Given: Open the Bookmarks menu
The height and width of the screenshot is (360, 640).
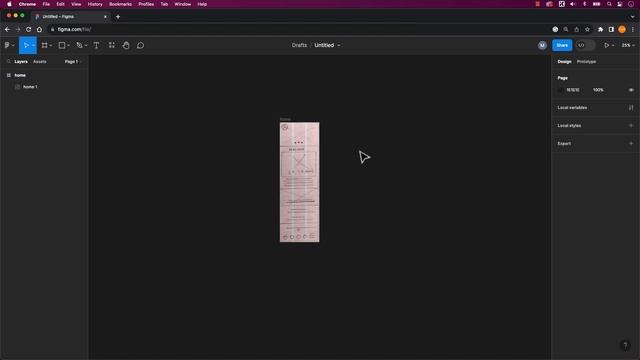Looking at the screenshot, I should pyautogui.click(x=120, y=4).
